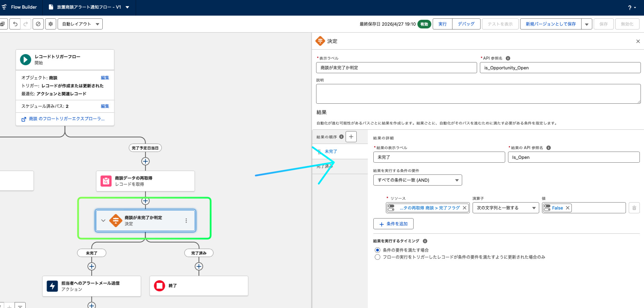Open the 自動レイアウト layout dropdown
This screenshot has width=644, height=308.
tap(80, 24)
